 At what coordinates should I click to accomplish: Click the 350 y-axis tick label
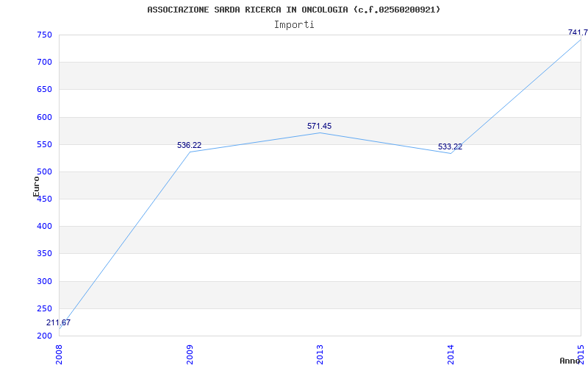44,254
